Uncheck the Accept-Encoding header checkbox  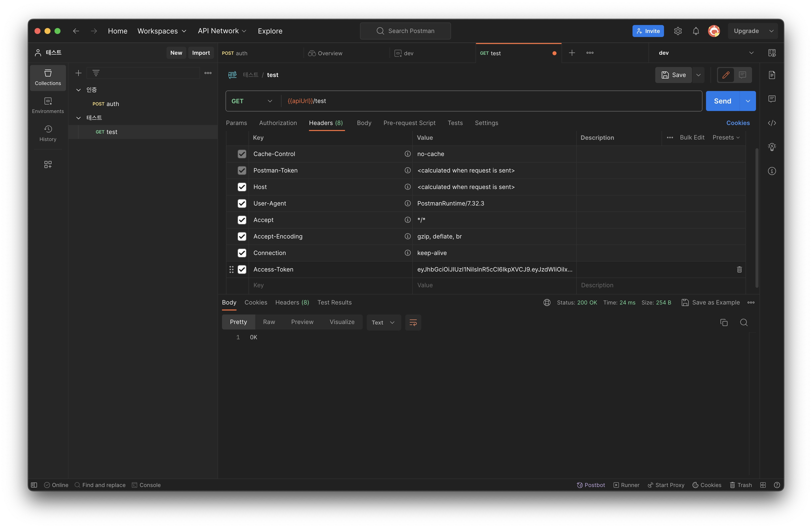[242, 236]
